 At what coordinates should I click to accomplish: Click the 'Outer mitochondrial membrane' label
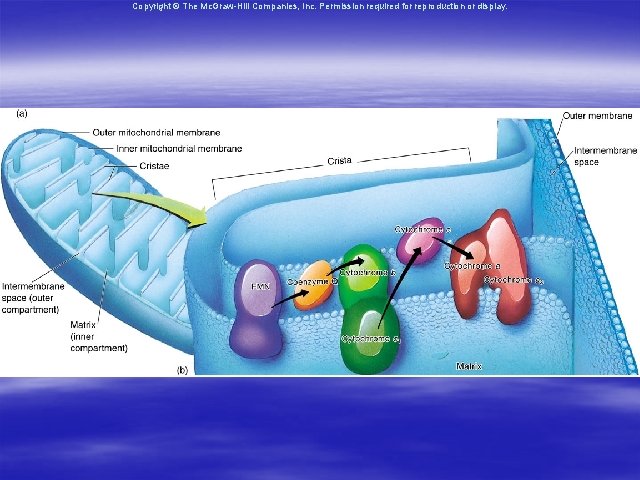pos(156,133)
